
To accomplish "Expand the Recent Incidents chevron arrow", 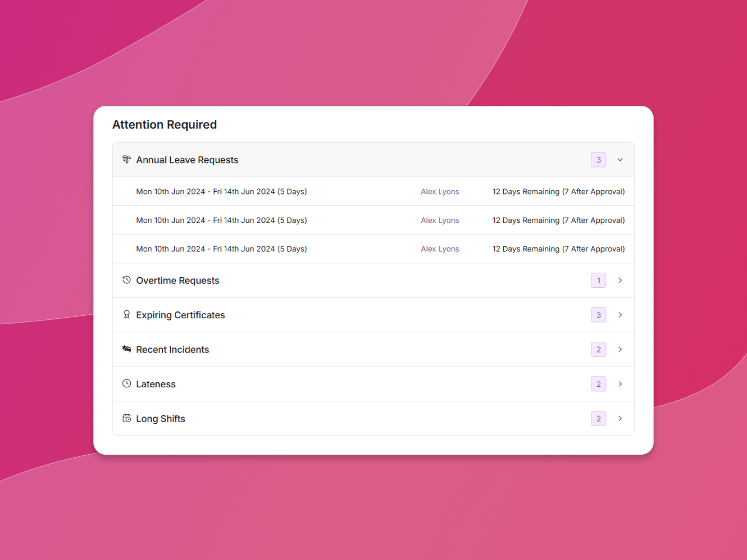I will [x=620, y=349].
